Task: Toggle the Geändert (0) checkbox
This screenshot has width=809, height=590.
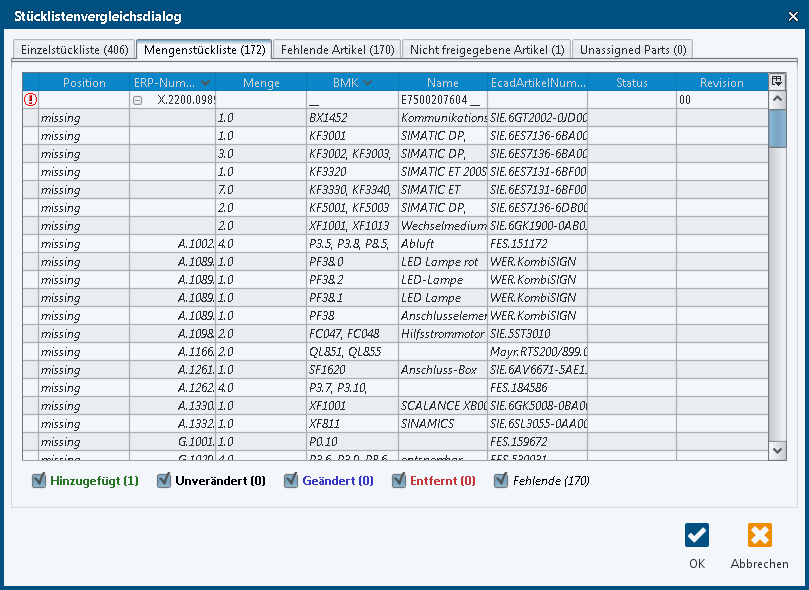Action: tap(292, 481)
